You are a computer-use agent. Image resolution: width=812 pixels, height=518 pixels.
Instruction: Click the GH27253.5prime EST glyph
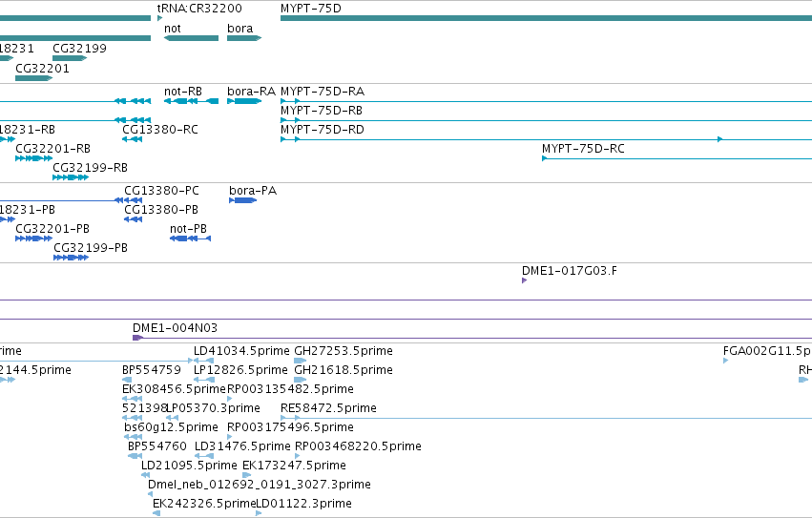[x=301, y=361]
